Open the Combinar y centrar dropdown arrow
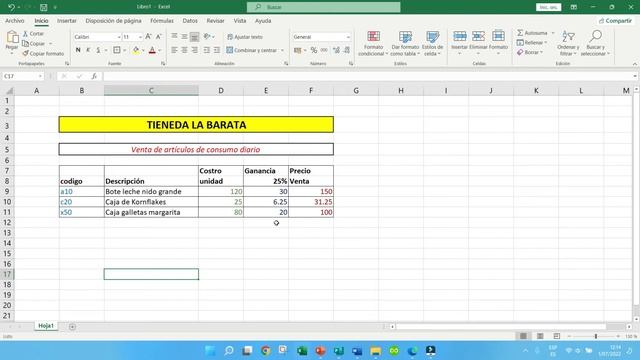640x360 pixels. coord(282,50)
